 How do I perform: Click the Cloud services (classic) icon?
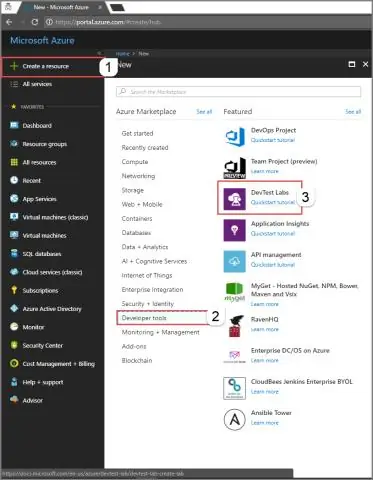click(14, 272)
